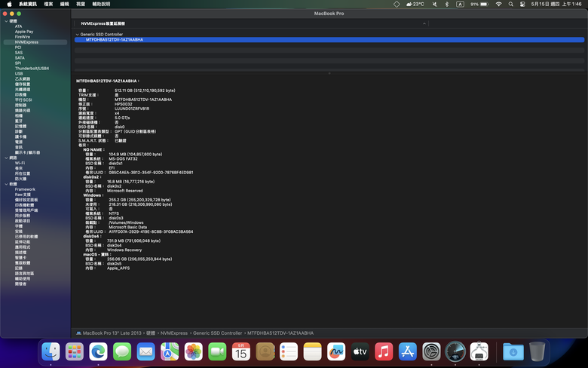
Task: Open Launchpad in the Dock
Action: [74, 351]
